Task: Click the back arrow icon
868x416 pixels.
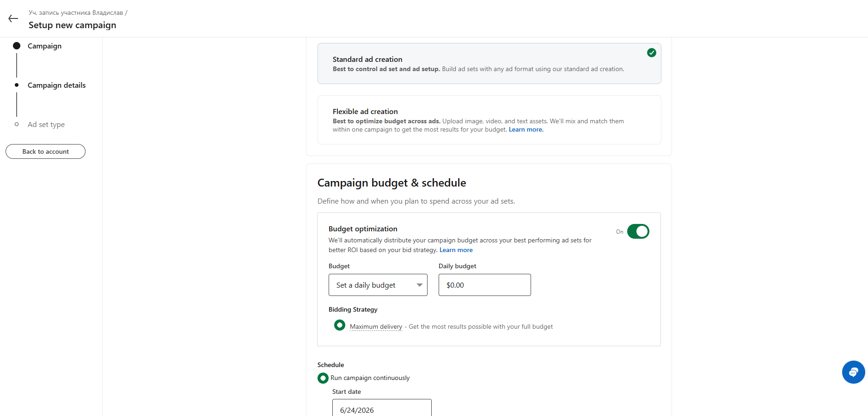Action: pyautogui.click(x=13, y=18)
